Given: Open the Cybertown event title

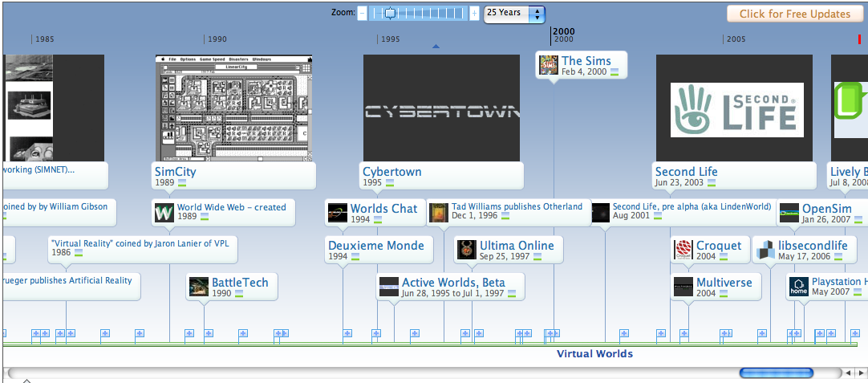Looking at the screenshot, I should point(392,172).
